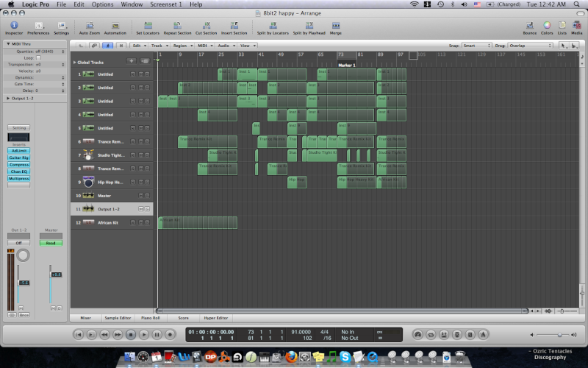Switch to the Mixer tab
Viewport: 588px width, 368px height.
[85, 318]
